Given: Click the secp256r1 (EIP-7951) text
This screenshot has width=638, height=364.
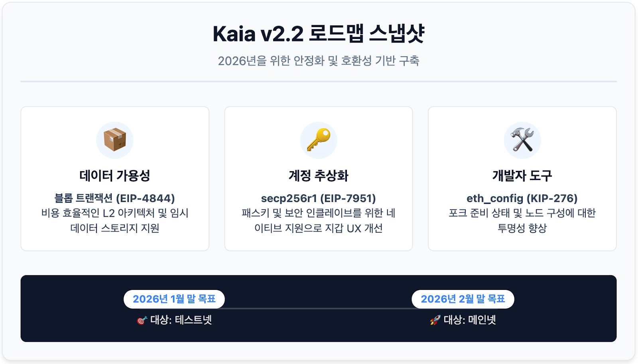Looking at the screenshot, I should pos(319,198).
